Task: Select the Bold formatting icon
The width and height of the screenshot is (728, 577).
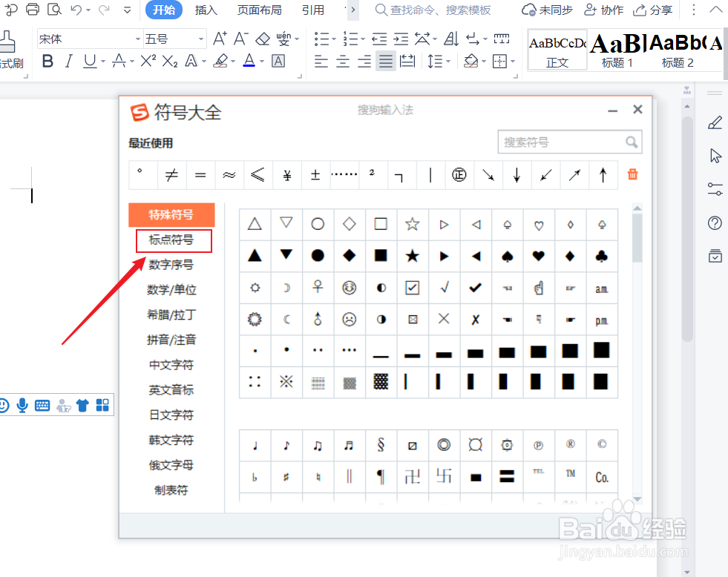Action: 47,61
